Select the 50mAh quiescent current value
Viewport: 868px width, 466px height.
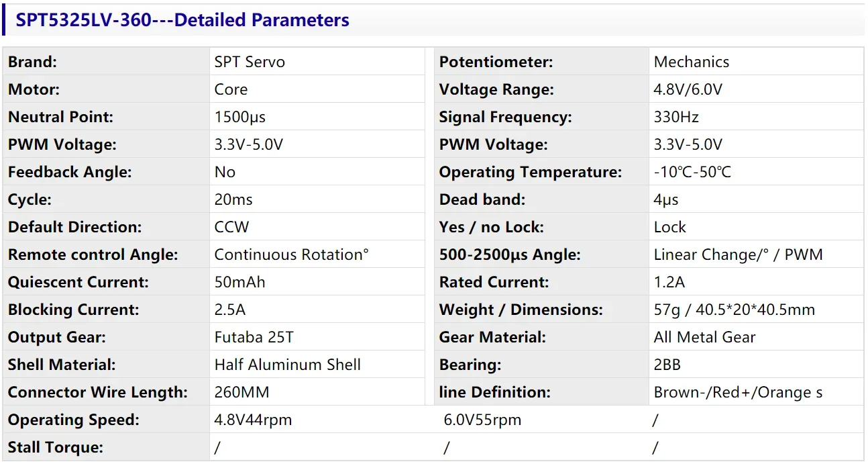239,282
